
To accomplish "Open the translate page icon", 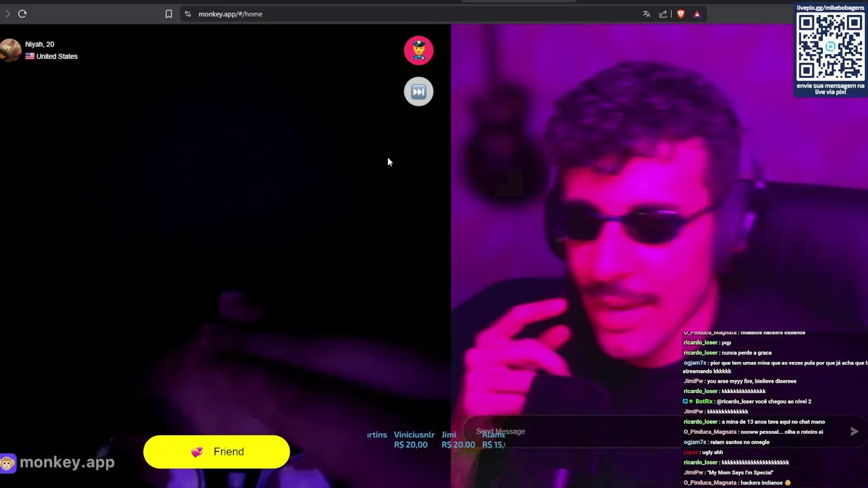I will pos(646,14).
